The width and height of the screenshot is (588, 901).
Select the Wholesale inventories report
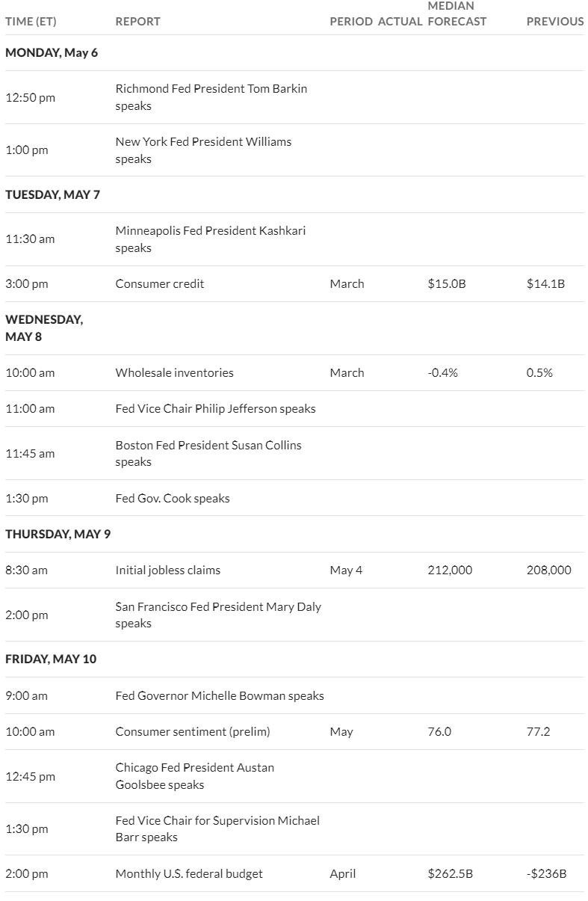(174, 372)
